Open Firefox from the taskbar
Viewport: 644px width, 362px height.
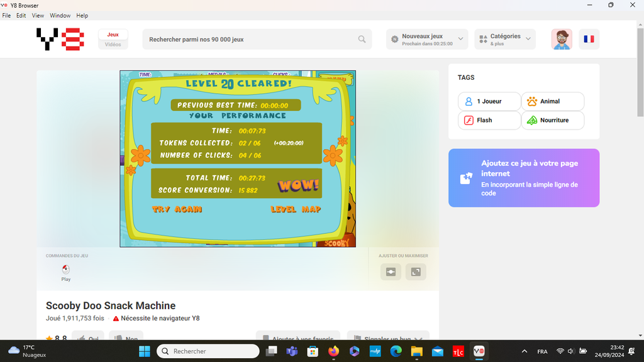333,351
